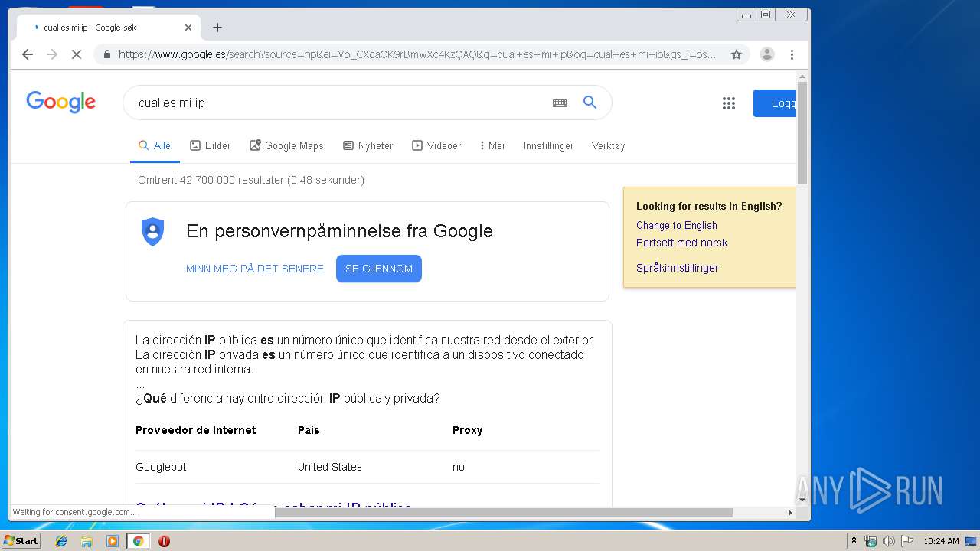
Task: Click MINN MEG PÅ DET SENERE
Action: point(255,269)
